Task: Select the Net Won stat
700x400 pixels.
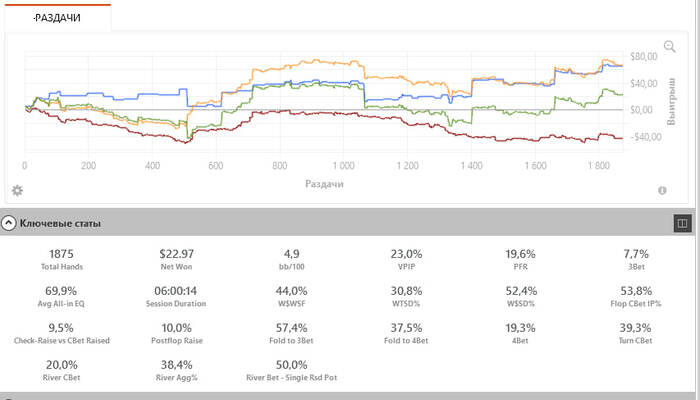Action: (182, 260)
